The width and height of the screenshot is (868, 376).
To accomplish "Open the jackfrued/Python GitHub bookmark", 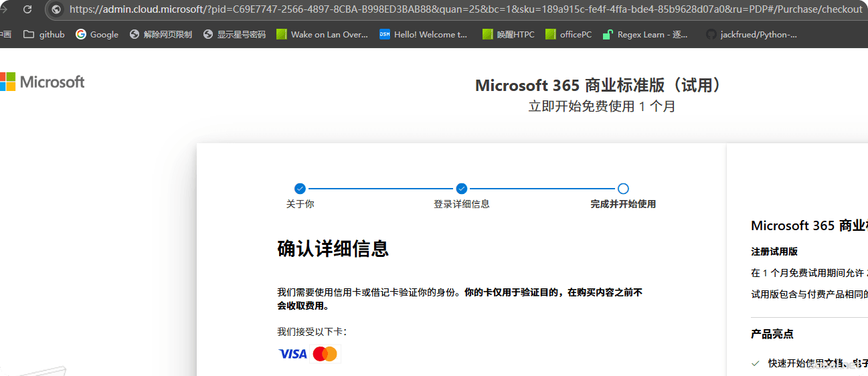I will [752, 34].
